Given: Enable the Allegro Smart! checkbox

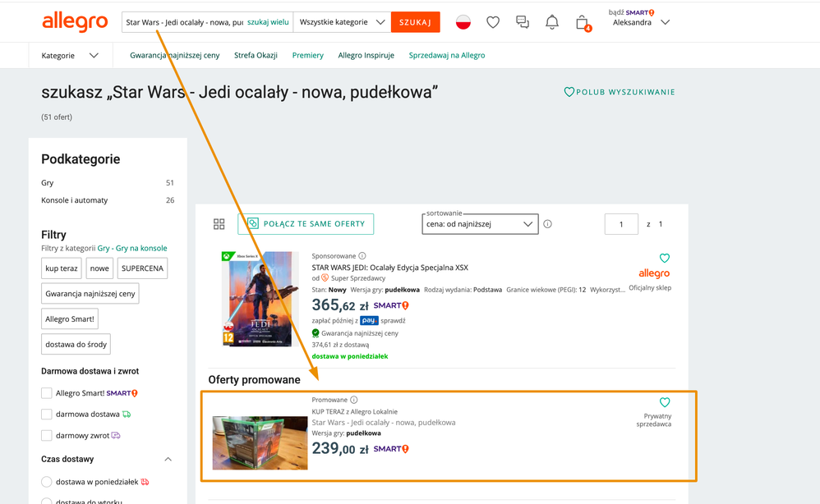Looking at the screenshot, I should click(x=47, y=393).
